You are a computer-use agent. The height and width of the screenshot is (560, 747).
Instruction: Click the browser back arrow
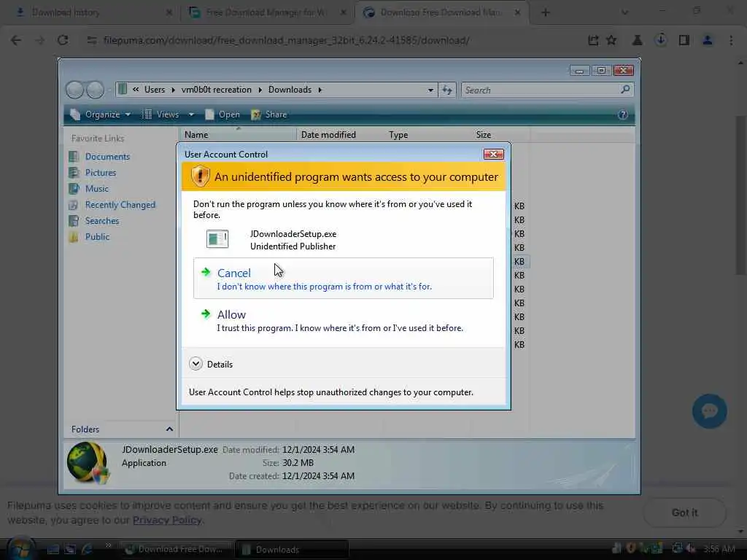coord(16,41)
